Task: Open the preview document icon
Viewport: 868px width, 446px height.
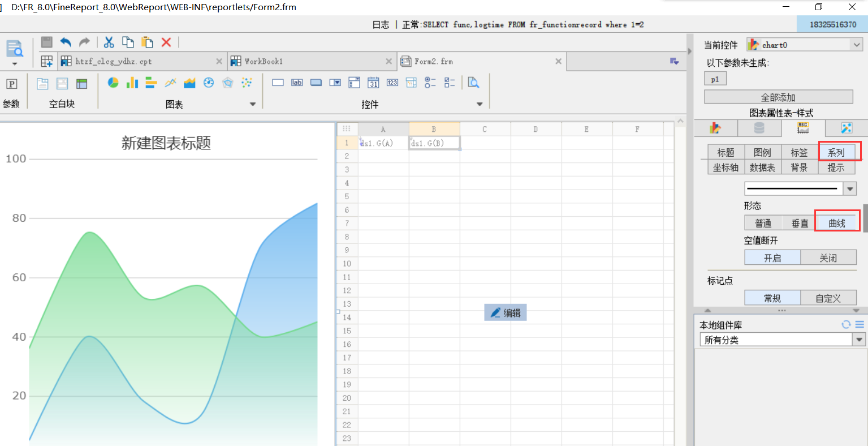Action: (15, 49)
